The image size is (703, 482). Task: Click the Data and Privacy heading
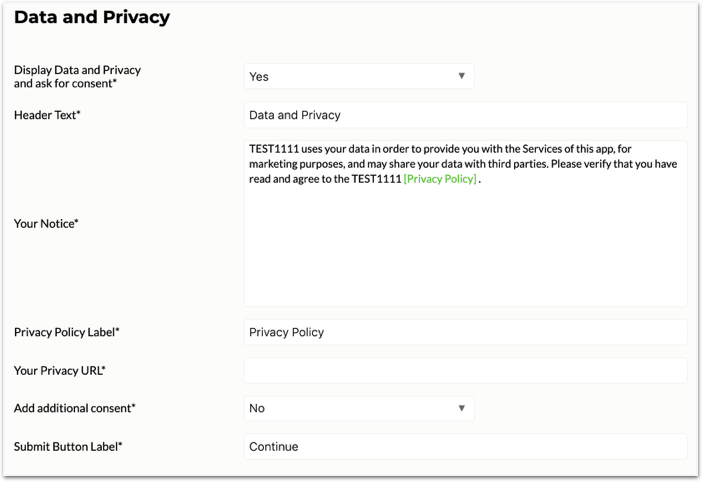[92, 17]
